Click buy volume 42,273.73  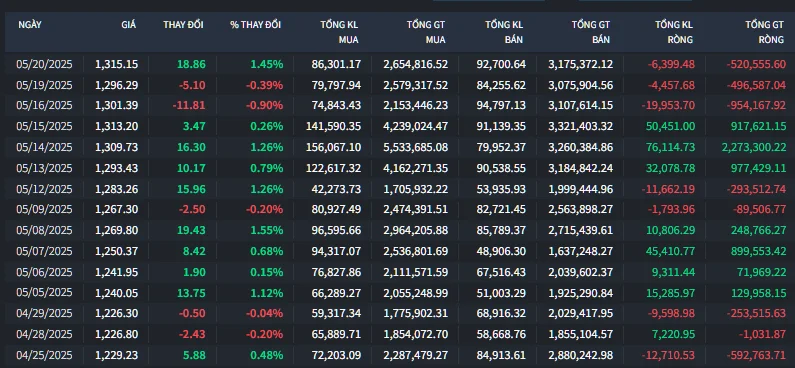[x=337, y=189]
